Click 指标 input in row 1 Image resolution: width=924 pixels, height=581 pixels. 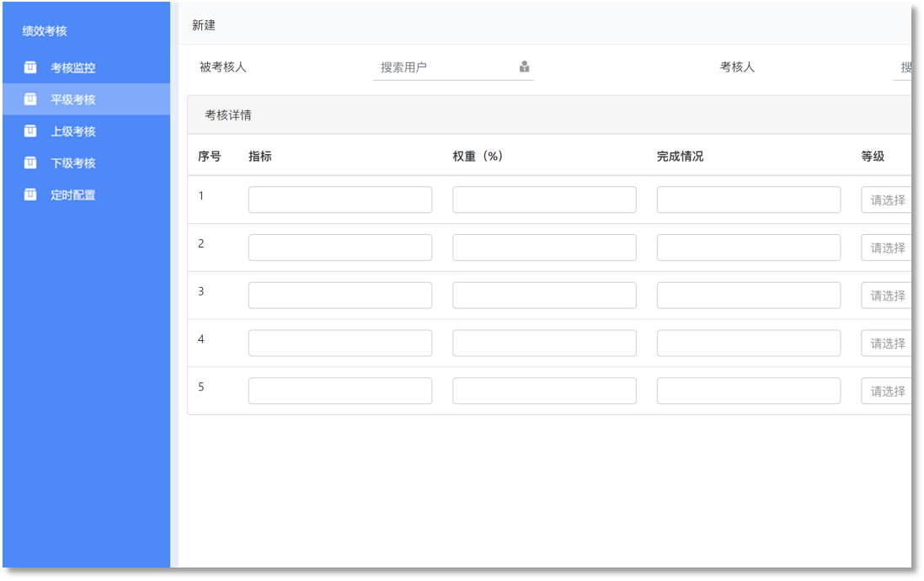(340, 200)
